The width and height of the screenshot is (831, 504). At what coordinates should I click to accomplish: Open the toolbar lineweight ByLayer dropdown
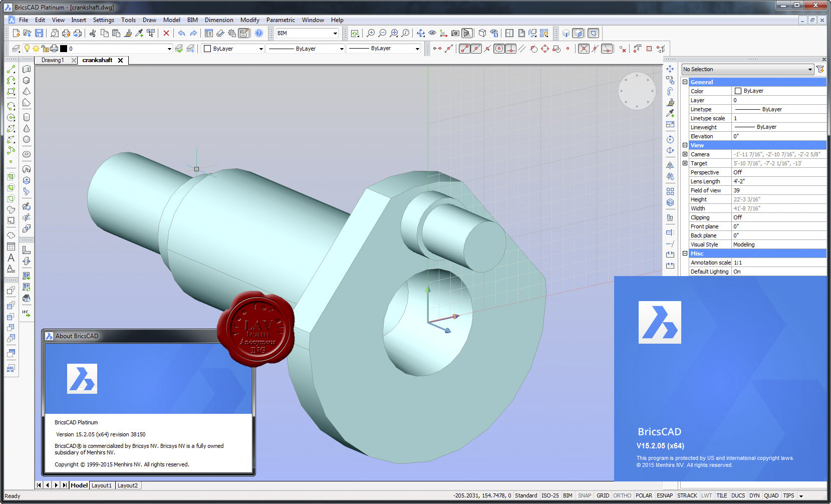(417, 49)
